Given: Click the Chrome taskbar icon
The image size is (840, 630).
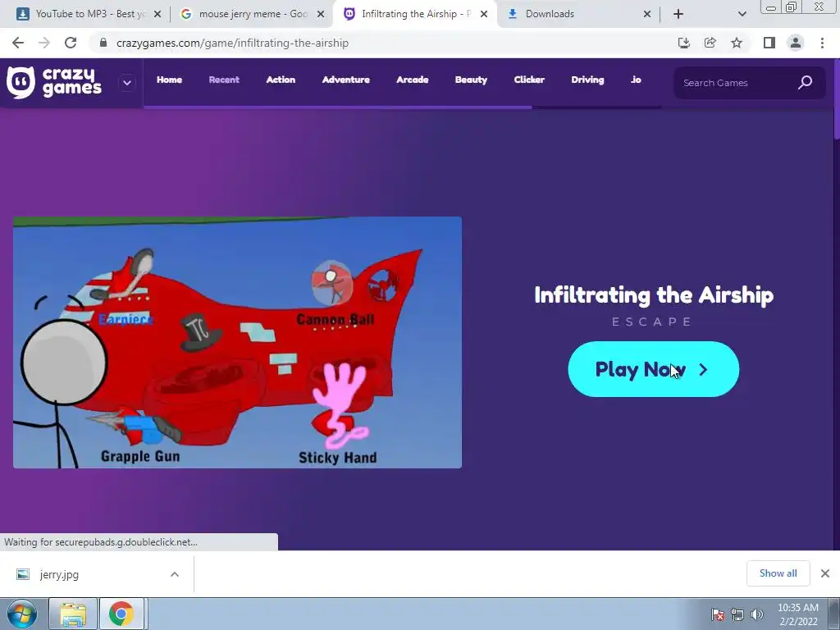Looking at the screenshot, I should point(121,614).
